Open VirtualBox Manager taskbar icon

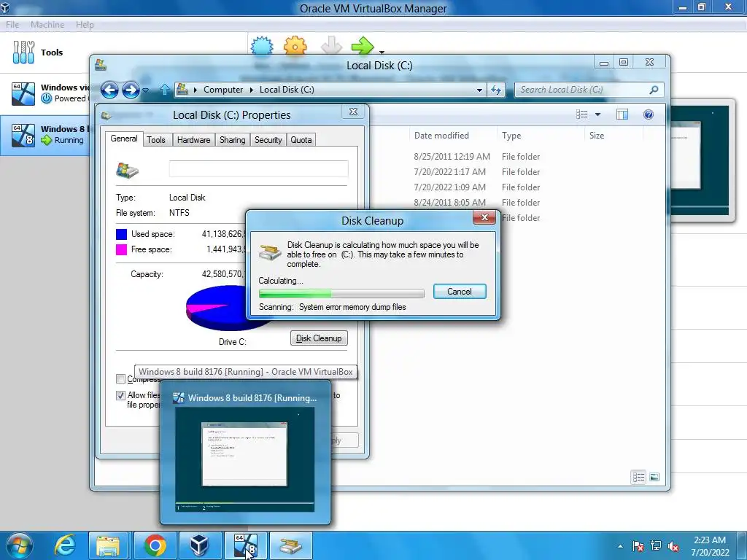199,545
